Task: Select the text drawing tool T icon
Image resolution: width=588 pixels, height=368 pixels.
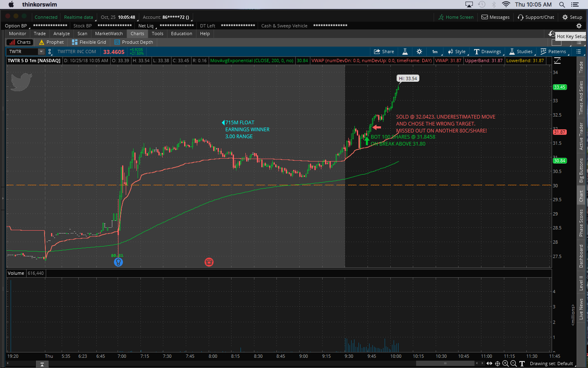Action: pyautogui.click(x=522, y=364)
